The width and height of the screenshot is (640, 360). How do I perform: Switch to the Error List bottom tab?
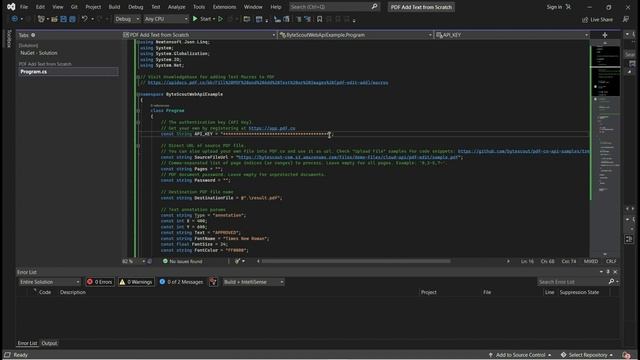coord(27,343)
